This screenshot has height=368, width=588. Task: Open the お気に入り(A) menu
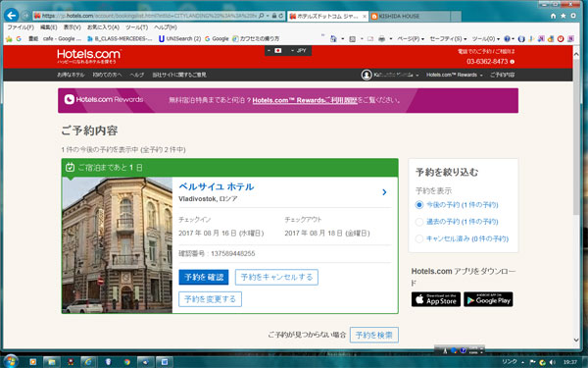click(103, 27)
